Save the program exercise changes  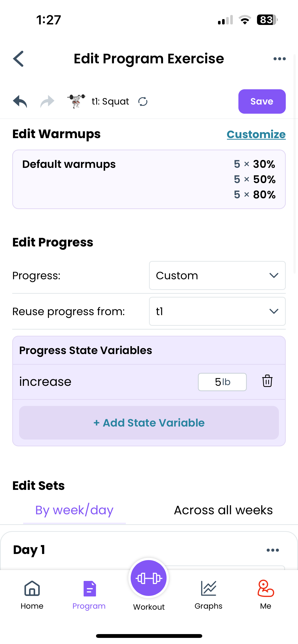click(x=262, y=101)
